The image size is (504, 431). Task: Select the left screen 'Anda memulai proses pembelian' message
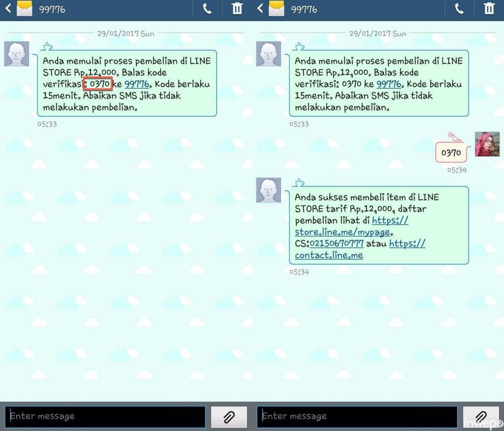[x=127, y=83]
